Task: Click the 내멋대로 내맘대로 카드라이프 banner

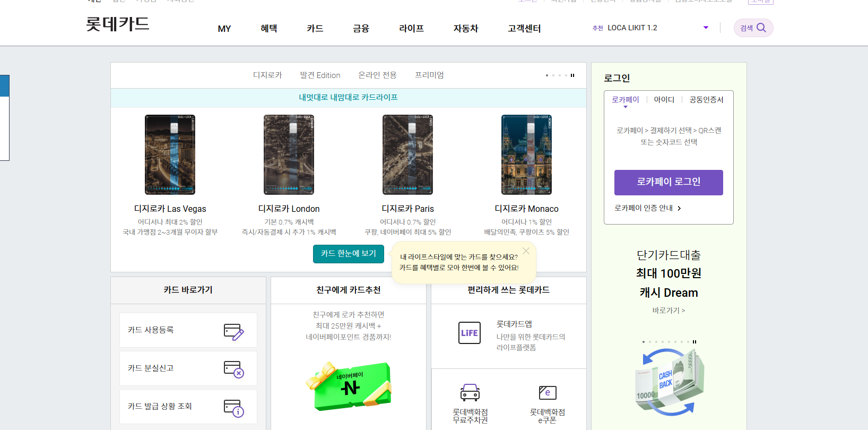Action: pos(349,98)
